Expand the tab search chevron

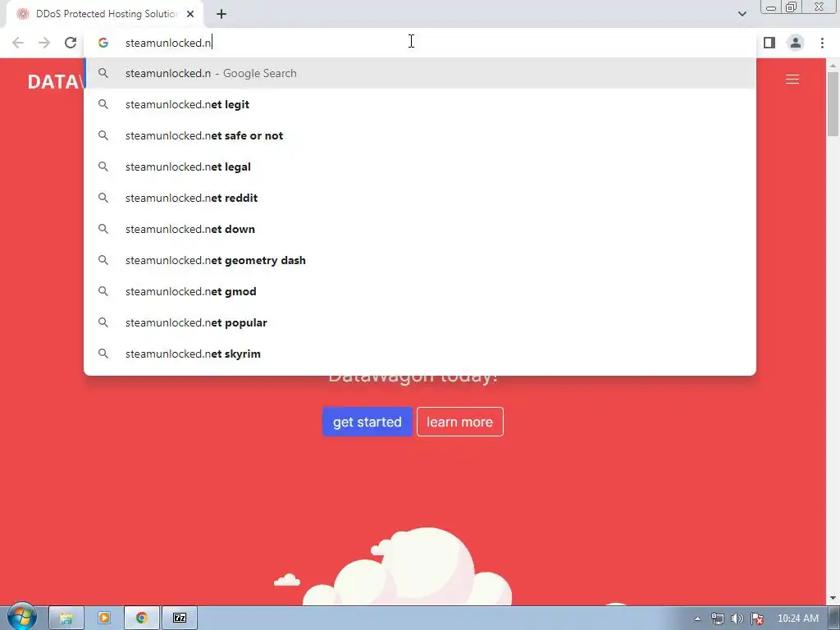point(742,15)
